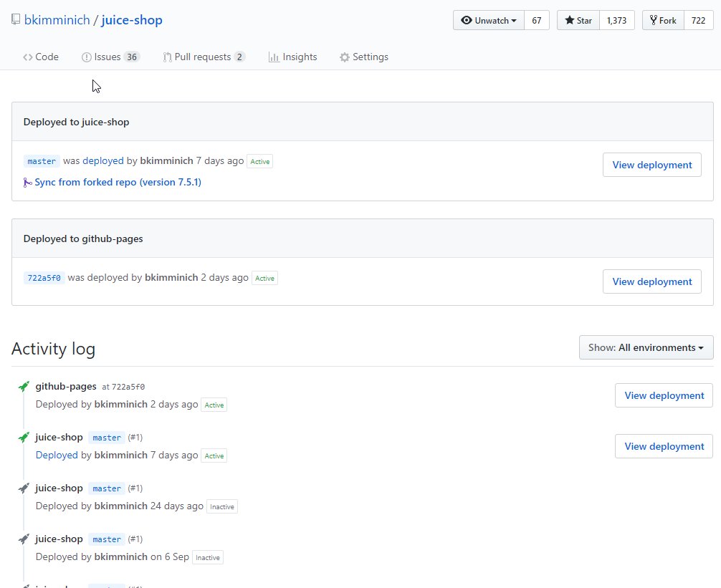The width and height of the screenshot is (721, 588).
Task: Open bkimminich profile in the 2 days ago log entry
Action: [x=121, y=404]
